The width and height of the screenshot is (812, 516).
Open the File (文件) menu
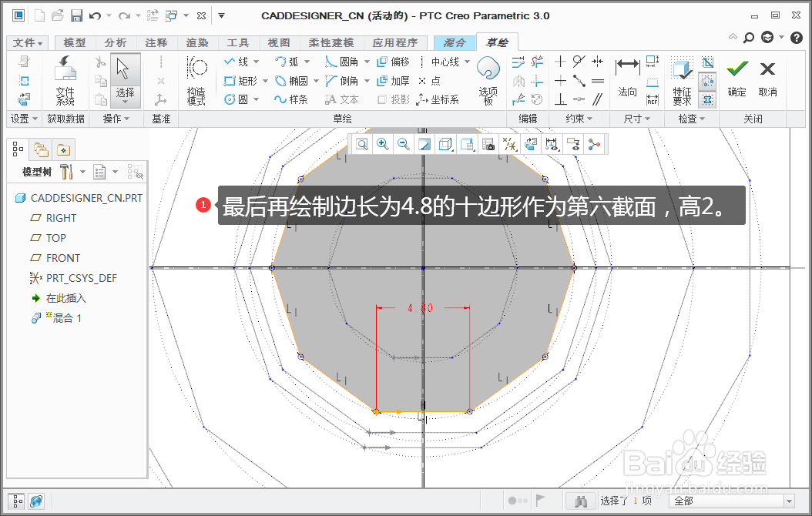point(28,42)
